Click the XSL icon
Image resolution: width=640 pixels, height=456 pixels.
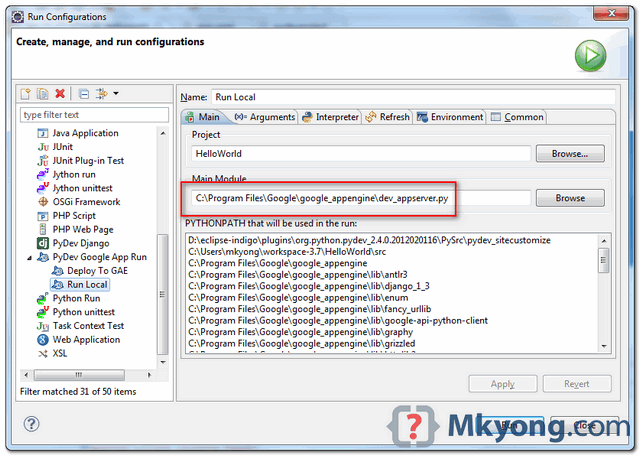42,354
